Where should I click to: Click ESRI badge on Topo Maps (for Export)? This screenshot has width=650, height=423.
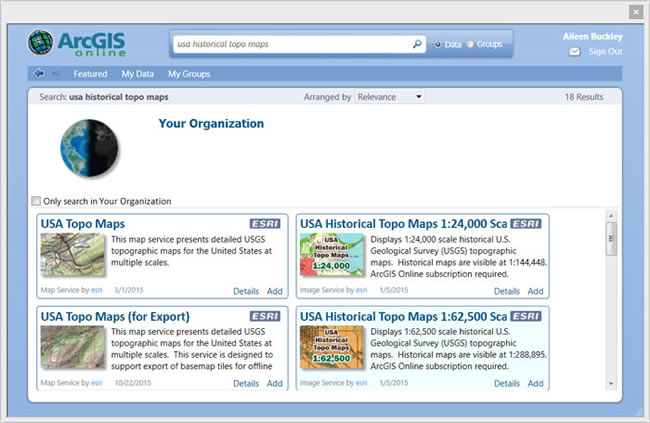tap(265, 316)
